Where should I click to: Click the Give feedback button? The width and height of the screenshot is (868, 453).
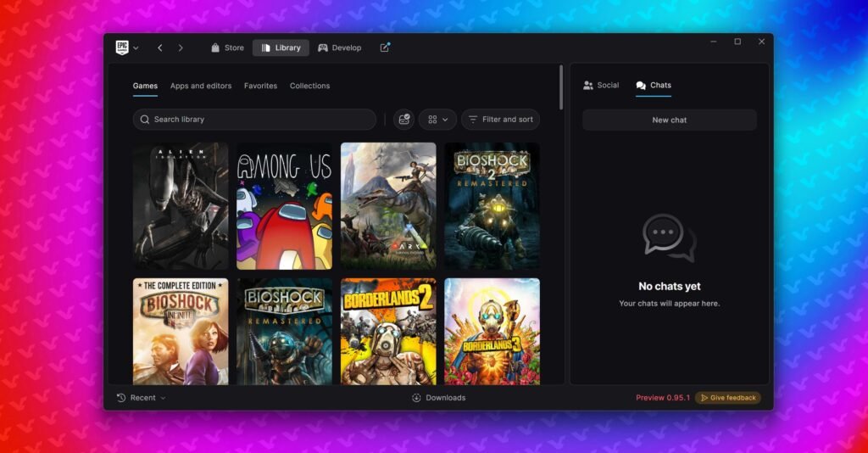(728, 398)
